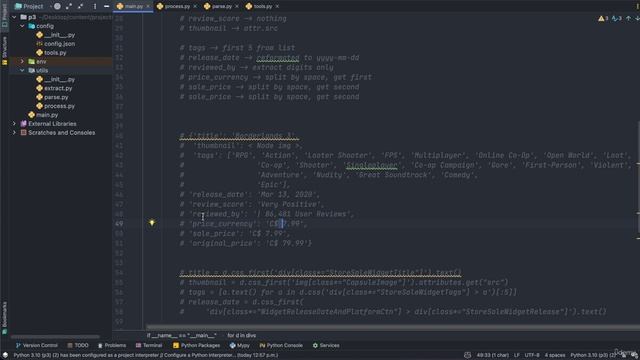Click the yellow intention light bulb on line 49
Viewport: 640px width, 360px height.
(x=152, y=223)
